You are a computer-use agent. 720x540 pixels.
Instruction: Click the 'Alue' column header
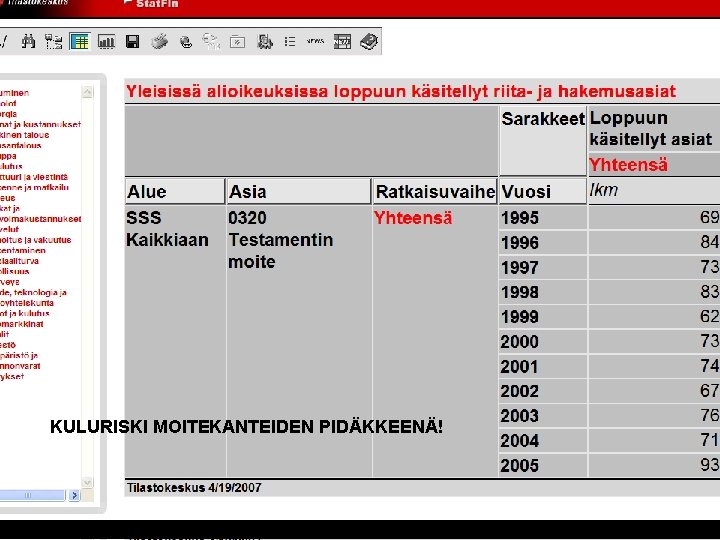tap(175, 191)
